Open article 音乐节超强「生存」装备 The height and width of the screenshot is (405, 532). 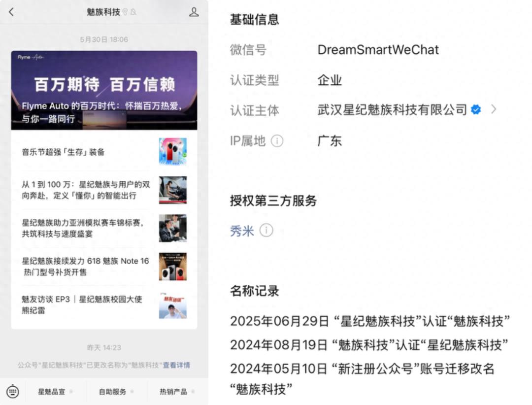104,152
